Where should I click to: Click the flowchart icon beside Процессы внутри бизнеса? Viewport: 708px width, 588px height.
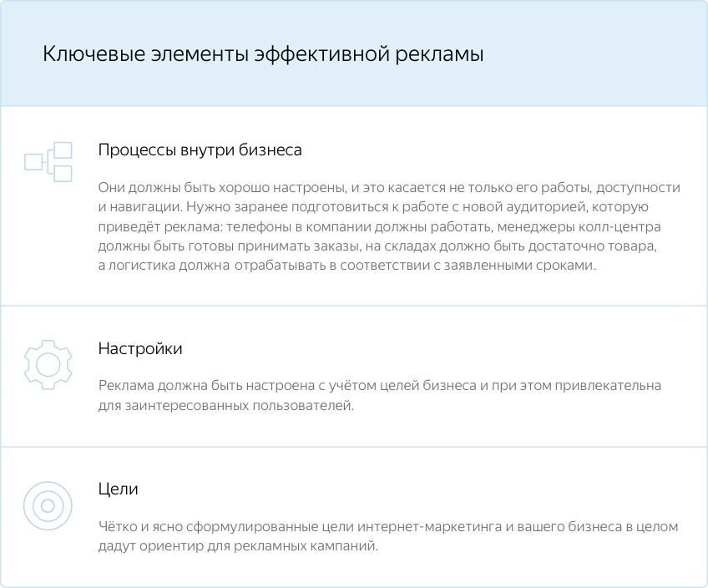click(48, 162)
